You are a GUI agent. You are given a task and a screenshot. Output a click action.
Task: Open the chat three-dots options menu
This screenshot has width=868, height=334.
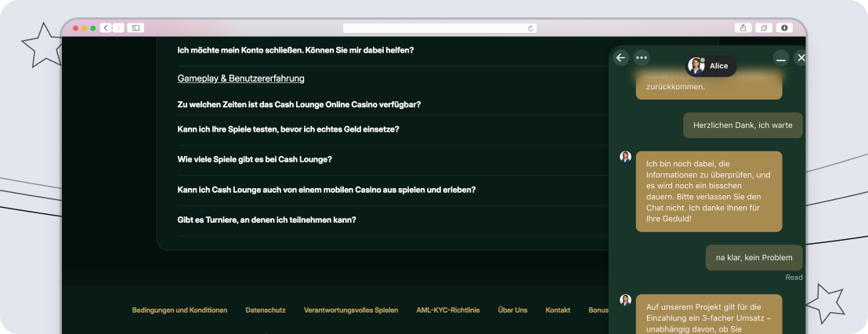click(642, 57)
